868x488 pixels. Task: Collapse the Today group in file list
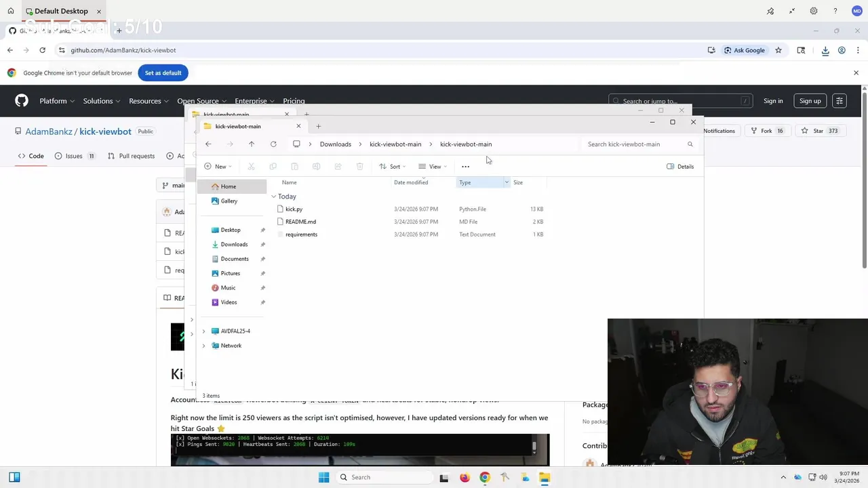tap(274, 197)
